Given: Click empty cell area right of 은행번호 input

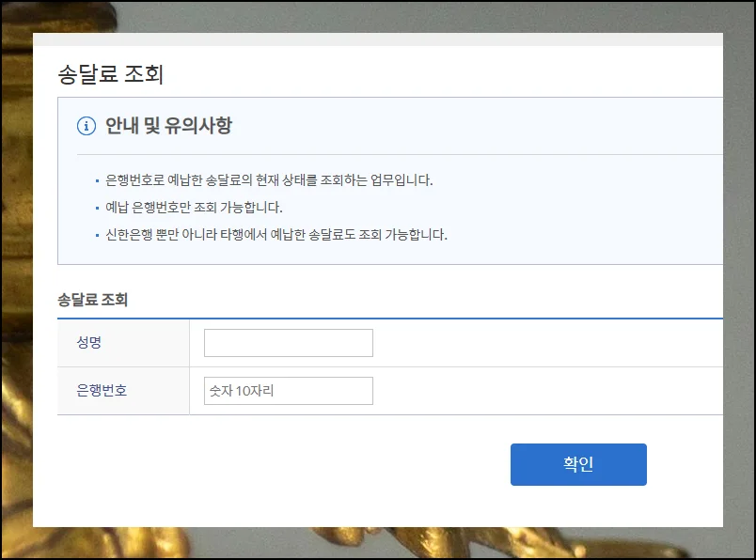Looking at the screenshot, I should pyautogui.click(x=545, y=391).
